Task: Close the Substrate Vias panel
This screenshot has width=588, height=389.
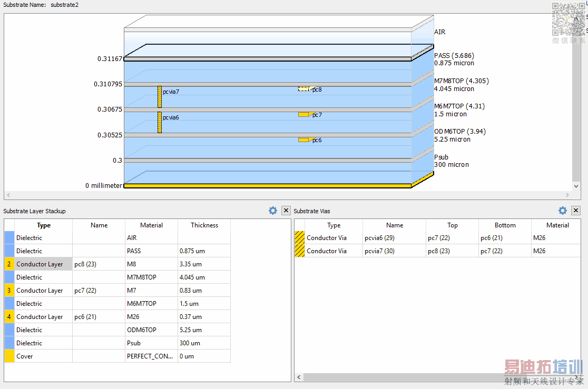Action: click(x=576, y=211)
